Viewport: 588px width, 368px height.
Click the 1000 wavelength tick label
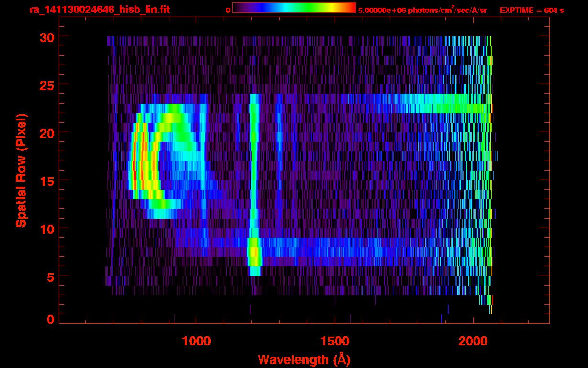tap(196, 341)
